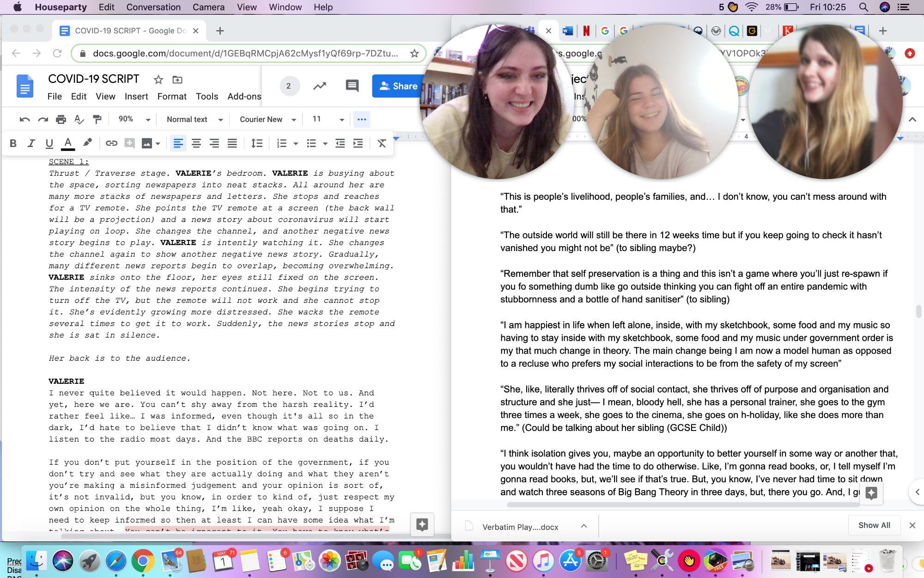Toggle Bold formatting

click(x=13, y=143)
